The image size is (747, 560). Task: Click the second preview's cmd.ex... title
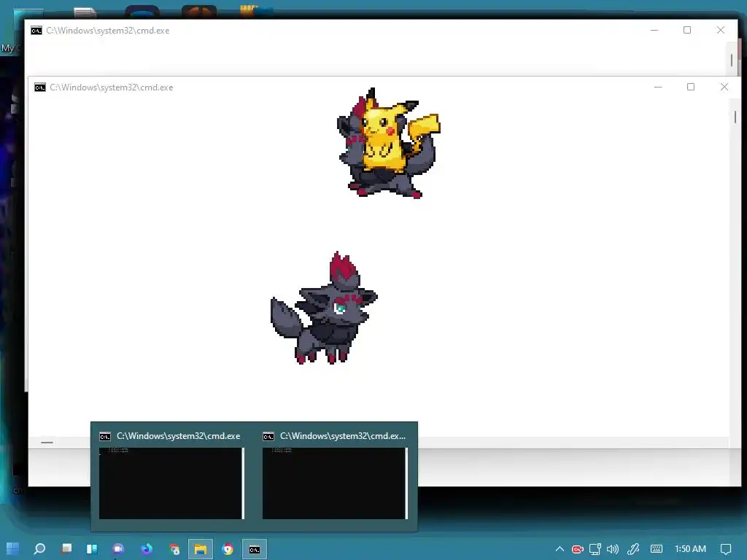coord(343,436)
